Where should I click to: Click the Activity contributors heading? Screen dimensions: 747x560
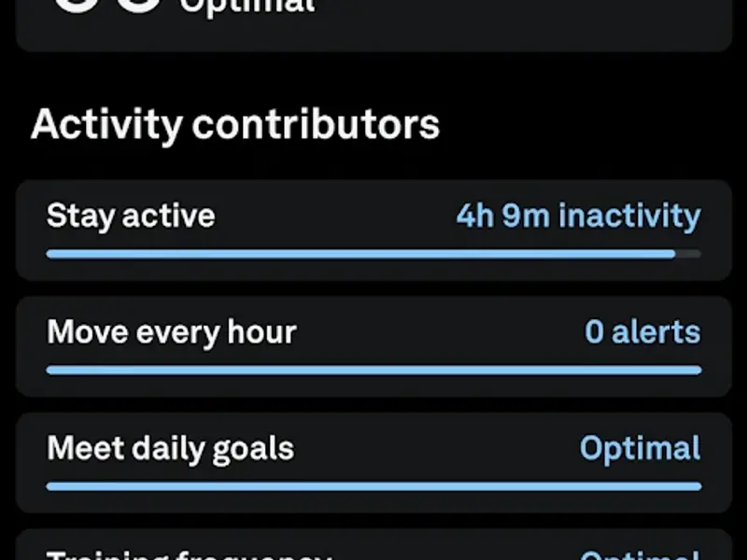click(x=234, y=124)
